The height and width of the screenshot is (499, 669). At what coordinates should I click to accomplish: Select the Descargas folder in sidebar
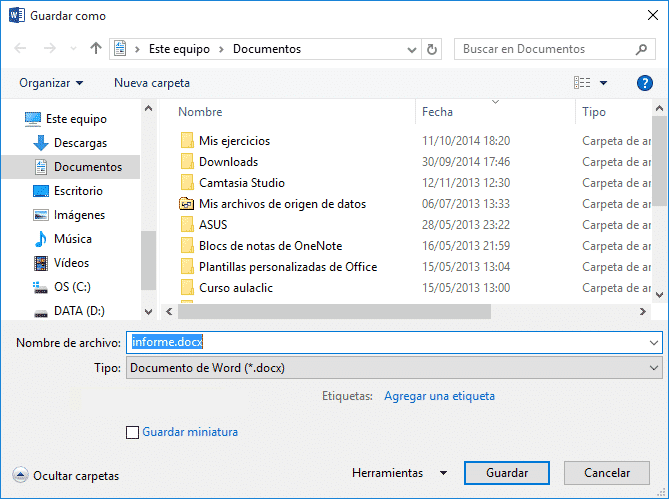click(80, 143)
